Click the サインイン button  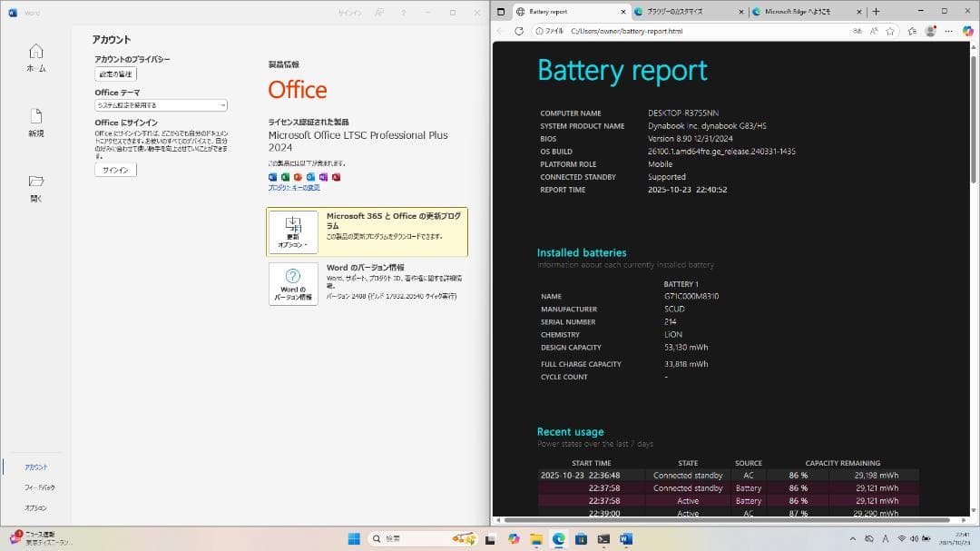tap(114, 169)
